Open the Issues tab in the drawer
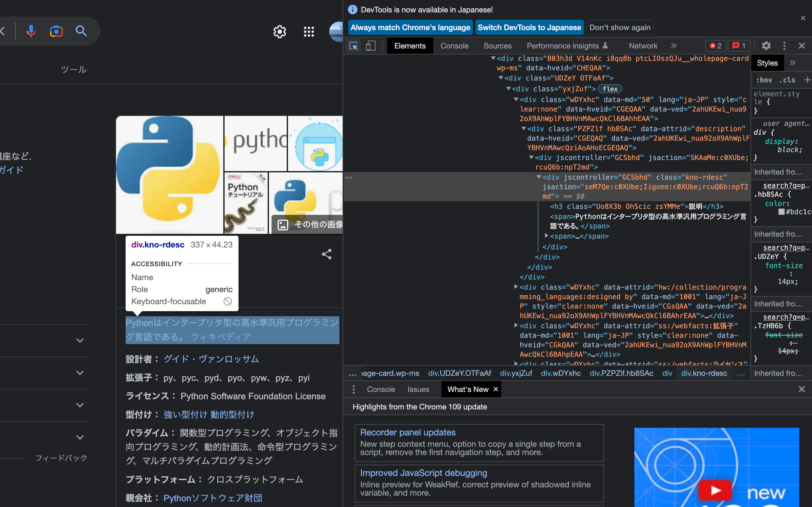The height and width of the screenshot is (507, 812). pos(418,389)
